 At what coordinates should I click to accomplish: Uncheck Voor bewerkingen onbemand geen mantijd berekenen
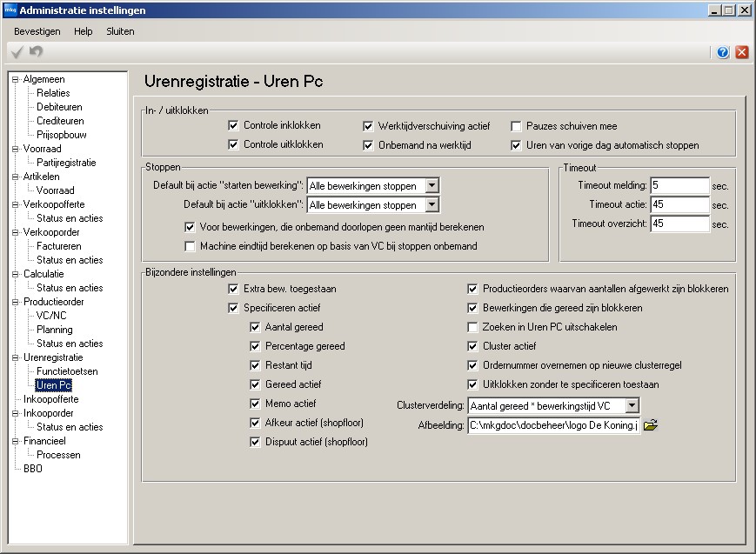pos(190,227)
